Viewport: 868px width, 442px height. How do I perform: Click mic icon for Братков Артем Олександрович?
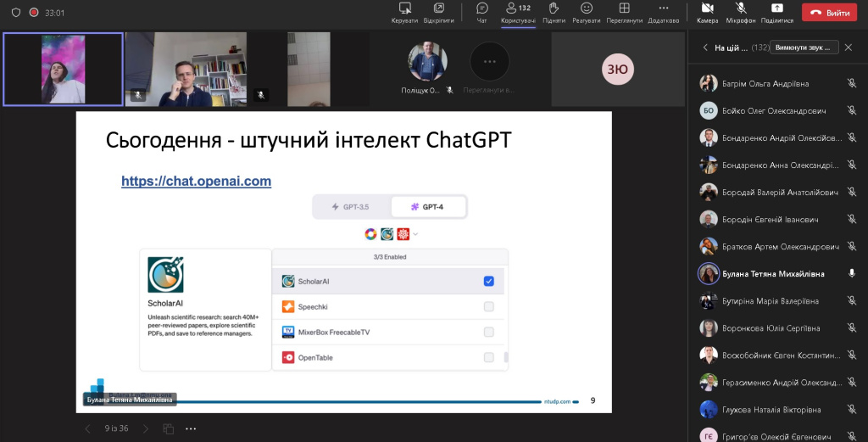coord(851,247)
